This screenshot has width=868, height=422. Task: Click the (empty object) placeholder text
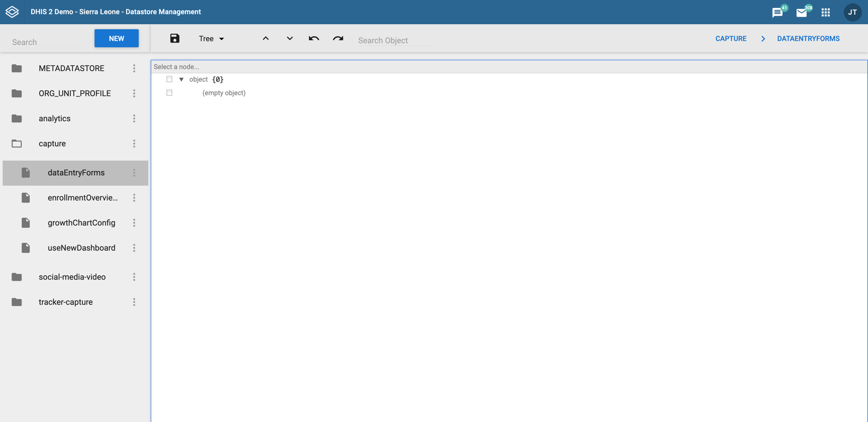click(224, 93)
